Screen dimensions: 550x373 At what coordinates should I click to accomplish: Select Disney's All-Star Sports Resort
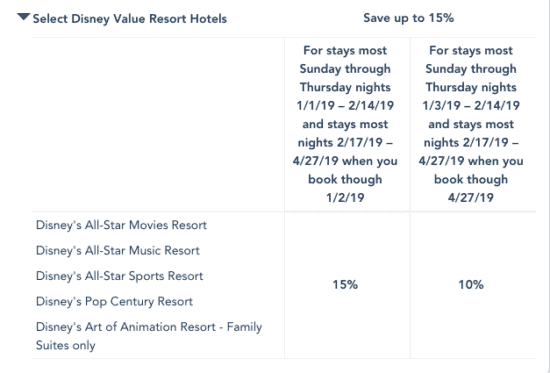(x=120, y=276)
